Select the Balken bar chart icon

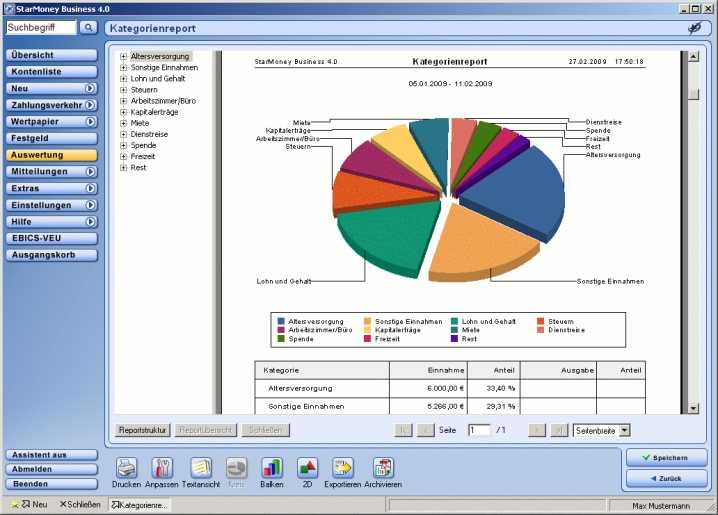tap(272, 468)
